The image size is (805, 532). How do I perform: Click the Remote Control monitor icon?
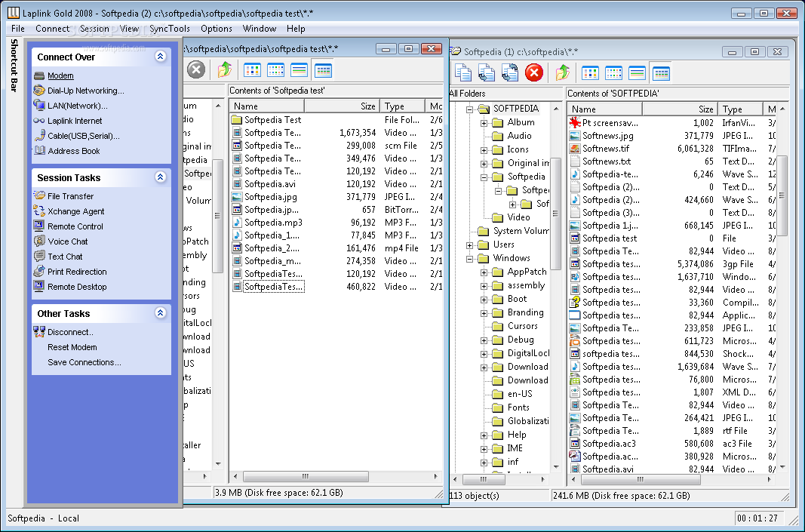click(39, 226)
